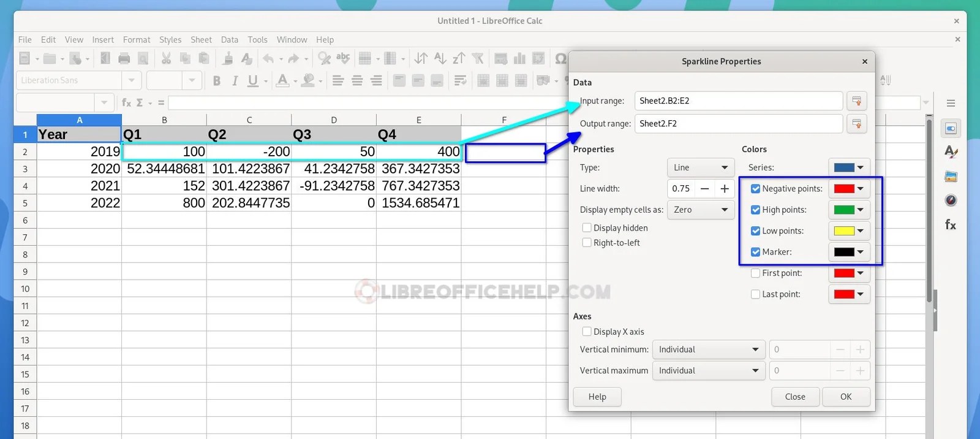The width and height of the screenshot is (980, 439).
Task: Click the OK button
Action: (x=846, y=397)
